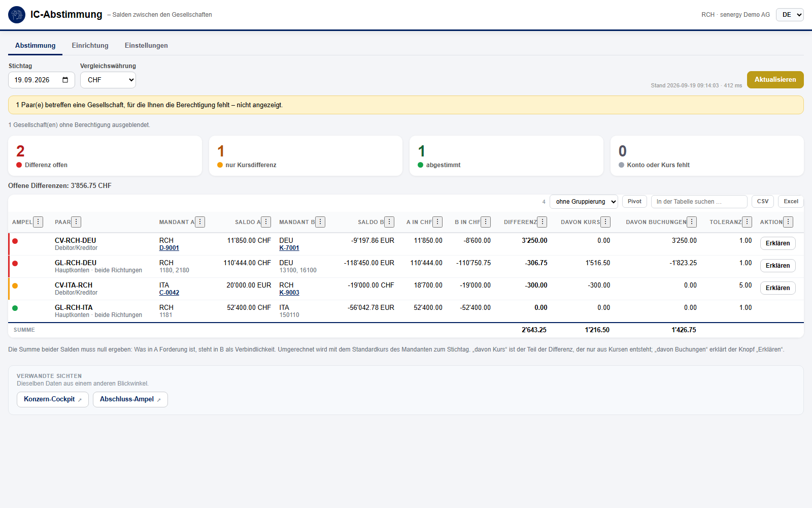
Task: Click Erklären for the GL-RCH-DEU row
Action: tap(777, 266)
